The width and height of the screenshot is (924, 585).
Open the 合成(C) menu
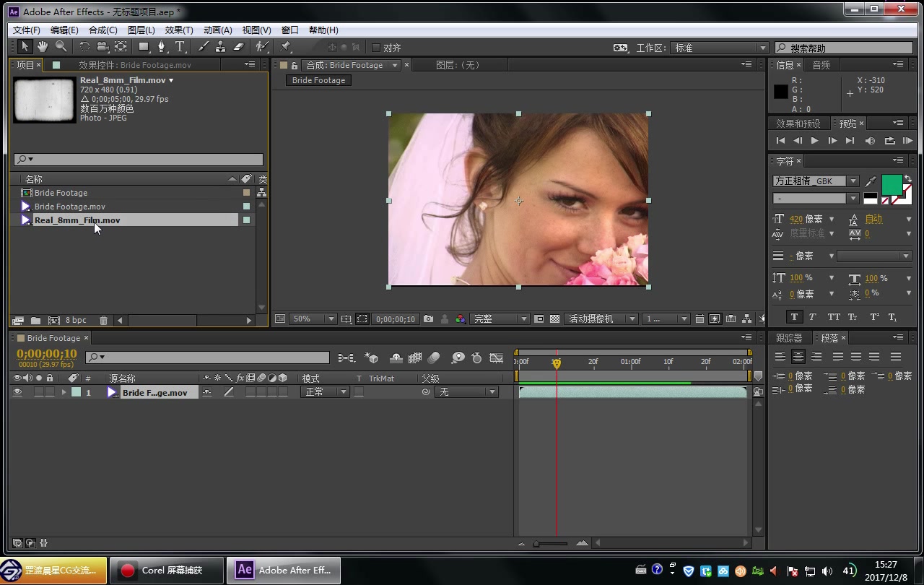pyautogui.click(x=103, y=30)
